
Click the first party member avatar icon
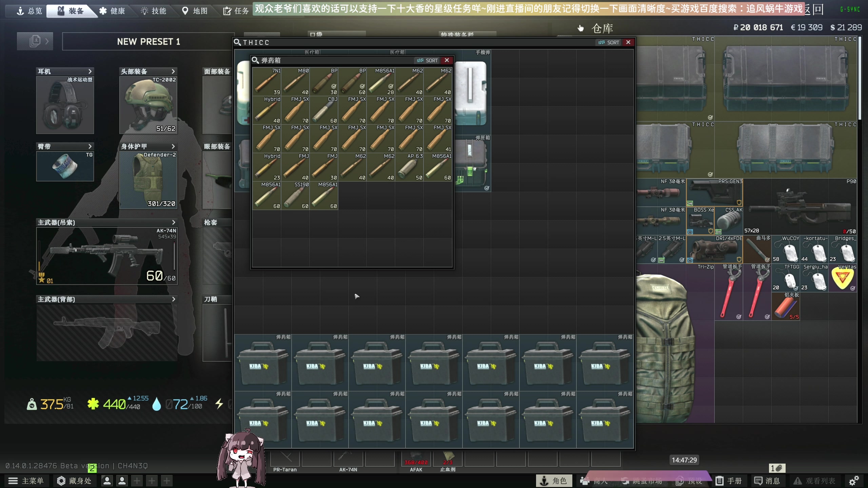click(x=107, y=481)
